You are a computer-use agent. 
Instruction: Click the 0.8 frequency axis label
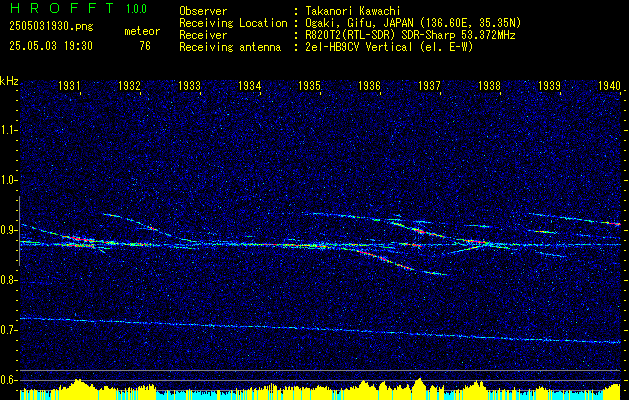coord(7,280)
